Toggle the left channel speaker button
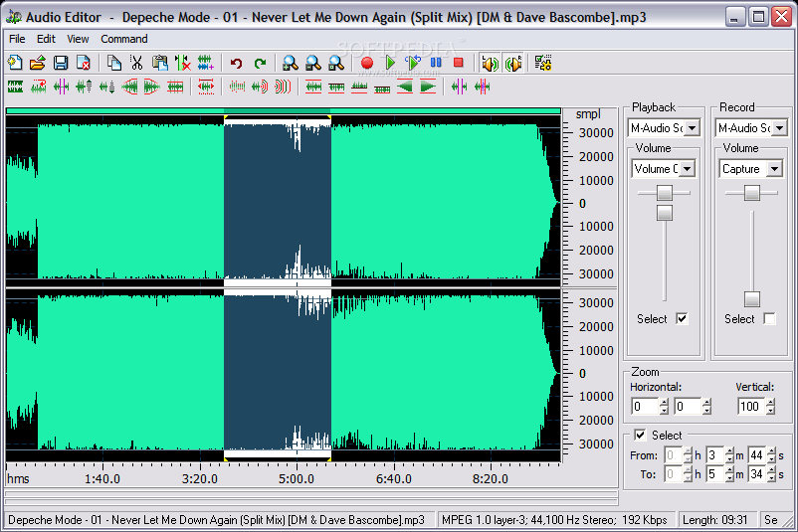This screenshot has width=798, height=532. [490, 63]
